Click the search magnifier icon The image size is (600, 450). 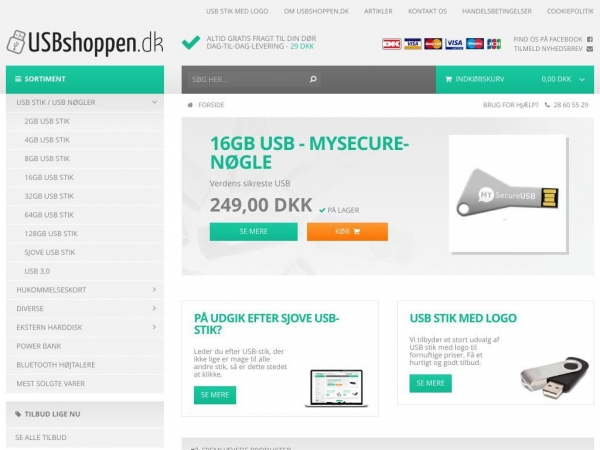(313, 79)
